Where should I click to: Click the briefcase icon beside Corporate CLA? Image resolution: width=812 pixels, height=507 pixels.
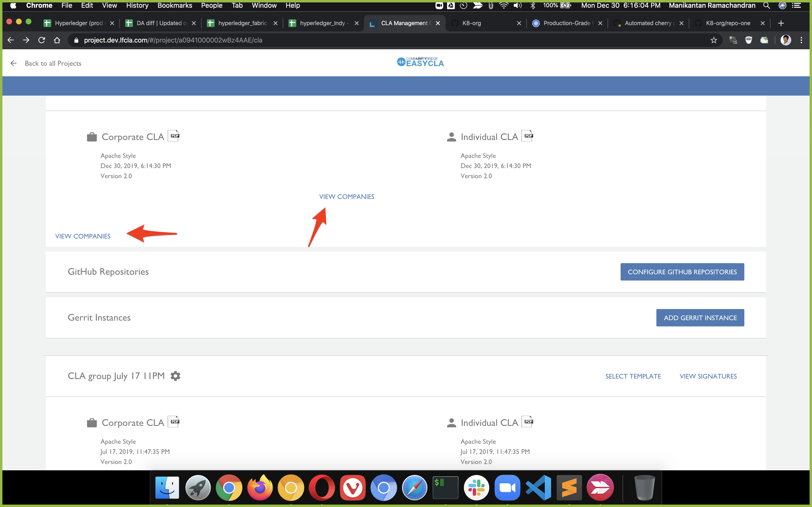91,136
